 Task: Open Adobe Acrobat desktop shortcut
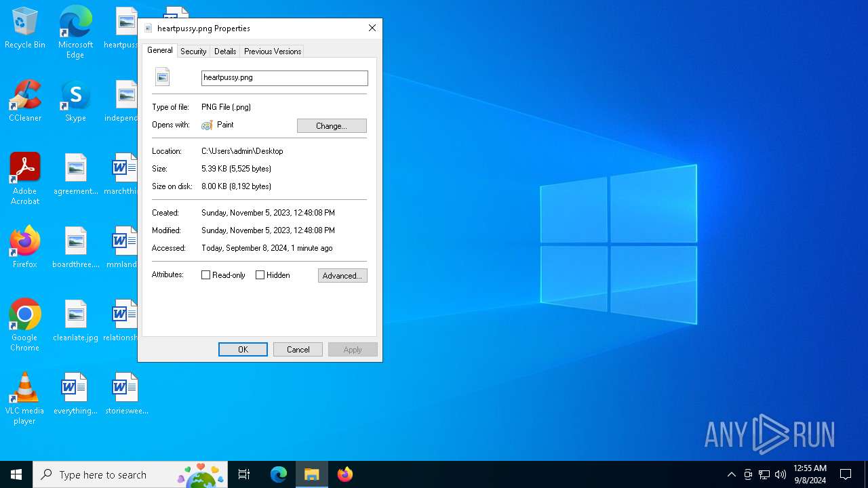25,178
